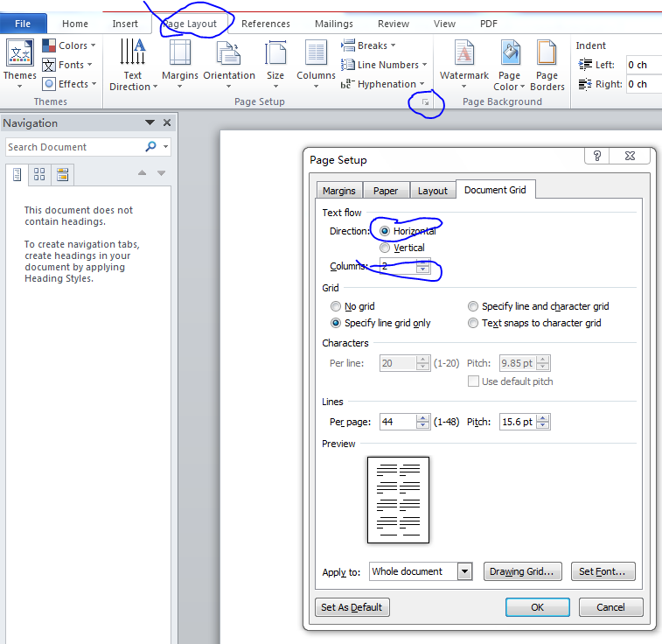This screenshot has height=644, width=662.
Task: Open the Margins gallery
Action: [x=180, y=64]
